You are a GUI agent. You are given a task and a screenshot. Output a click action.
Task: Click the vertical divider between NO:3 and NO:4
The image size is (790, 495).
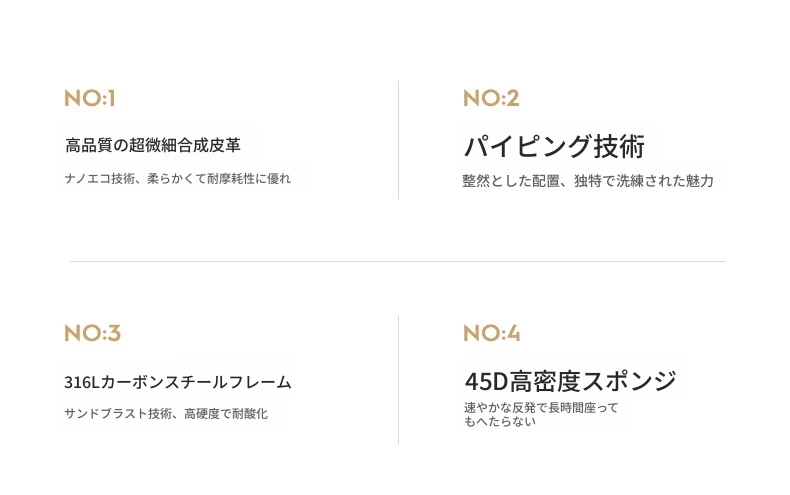click(398, 380)
